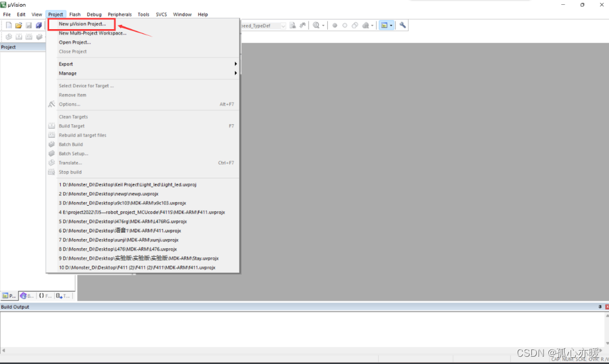
Task: Click the Window layout toolbar icon
Action: pyautogui.click(x=384, y=25)
